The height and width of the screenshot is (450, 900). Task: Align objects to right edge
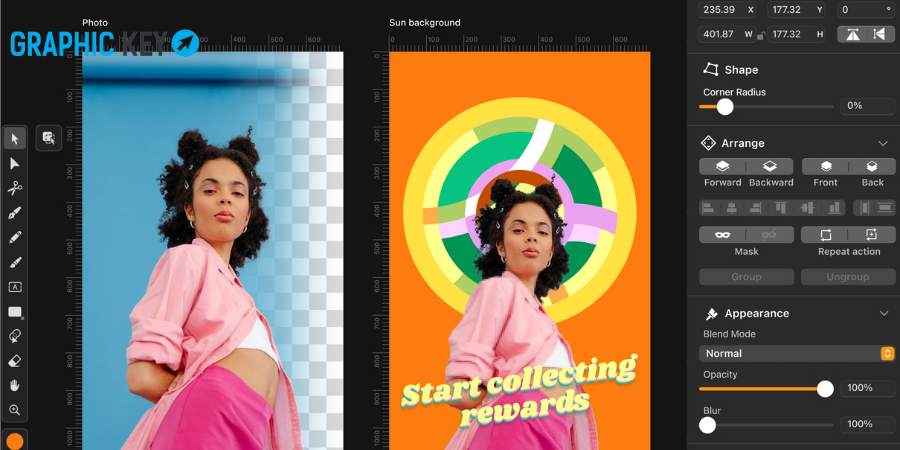(x=756, y=208)
